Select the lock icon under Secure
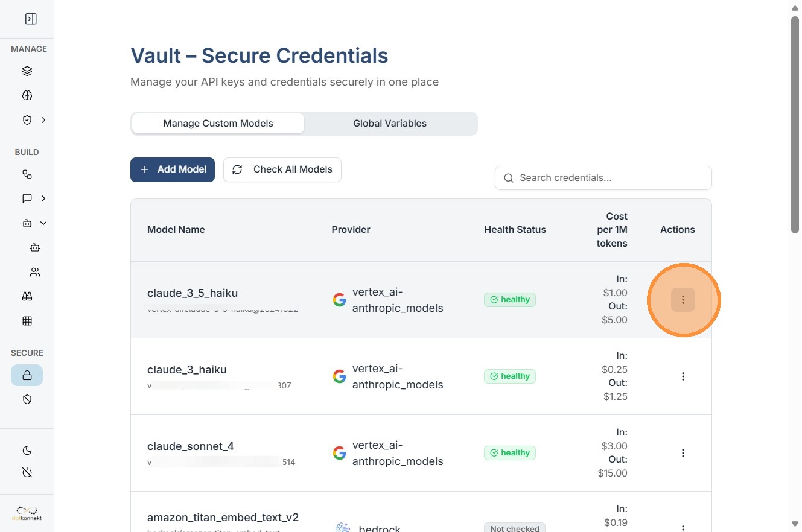The height and width of the screenshot is (532, 802). [x=27, y=375]
